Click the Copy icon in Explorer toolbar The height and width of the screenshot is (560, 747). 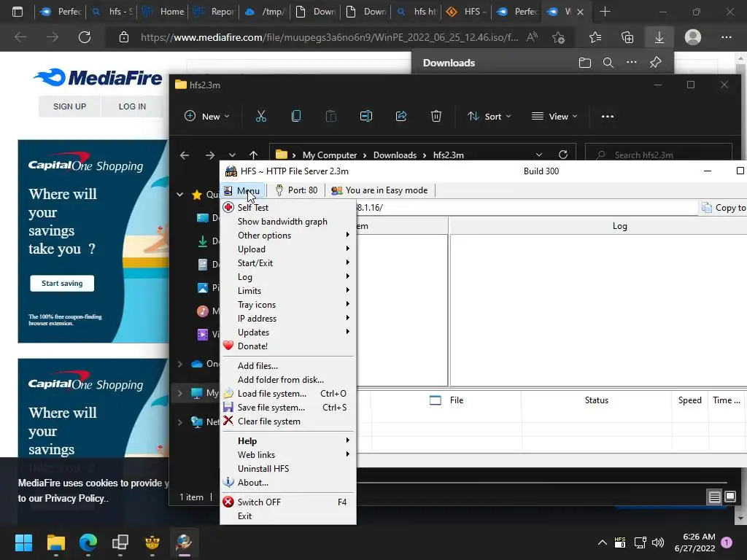296,116
